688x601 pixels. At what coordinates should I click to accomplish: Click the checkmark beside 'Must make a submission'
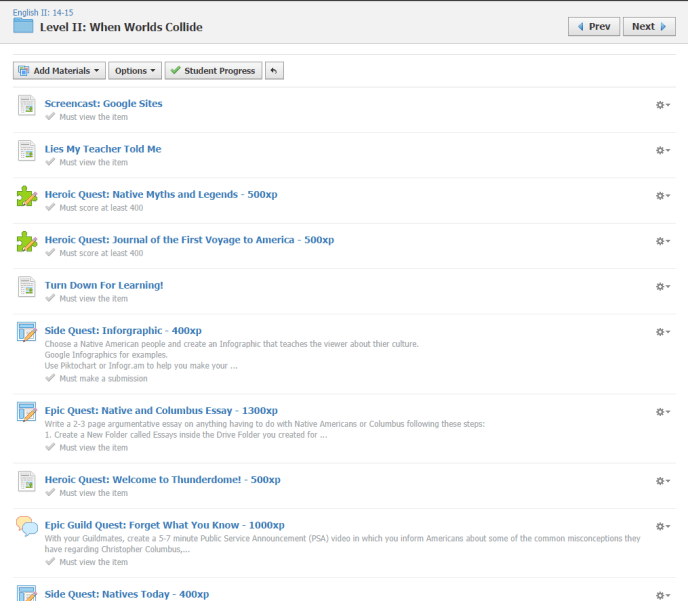point(50,378)
